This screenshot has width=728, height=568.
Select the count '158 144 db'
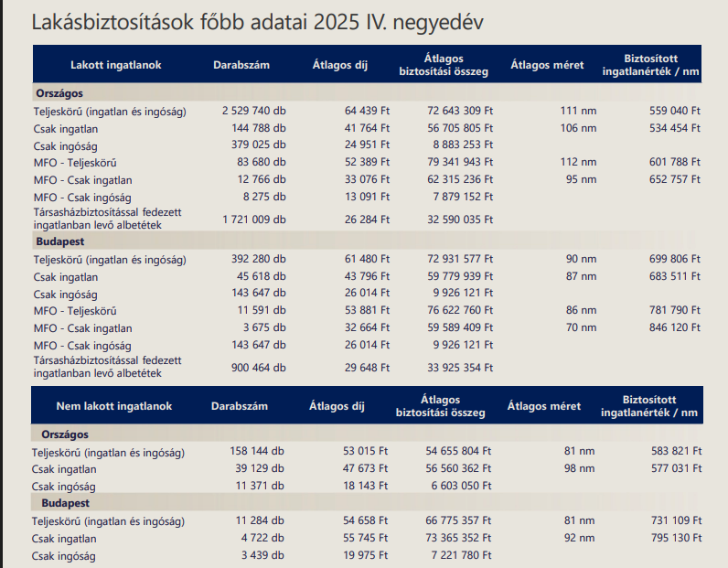257,451
